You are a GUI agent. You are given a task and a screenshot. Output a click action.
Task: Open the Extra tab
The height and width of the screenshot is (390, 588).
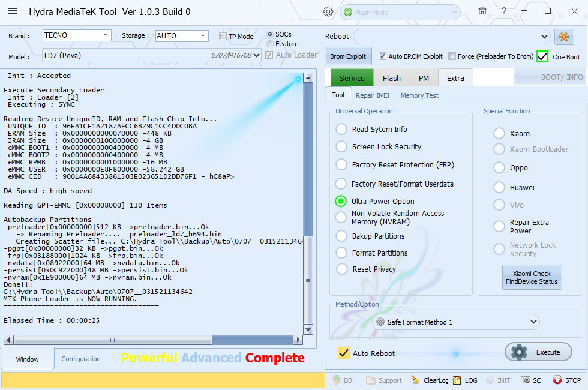[455, 78]
